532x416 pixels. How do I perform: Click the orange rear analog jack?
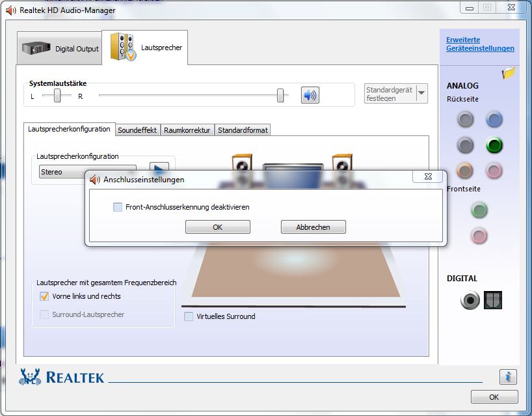click(x=465, y=171)
